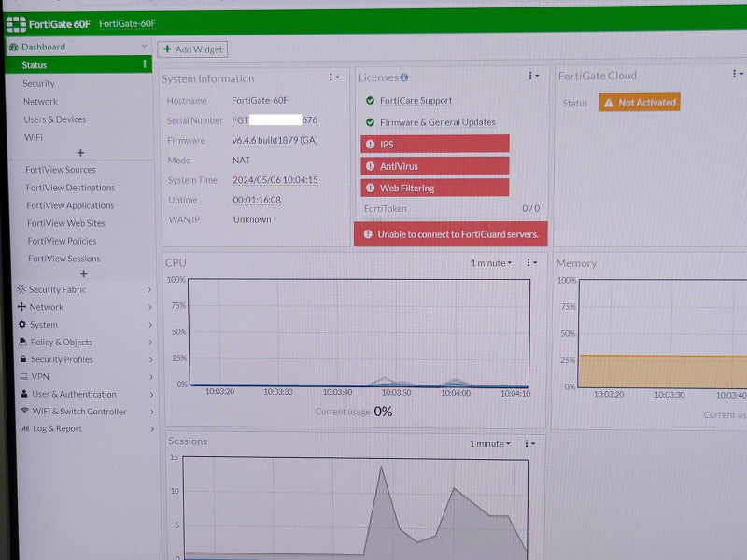Click the system time 2024/05/06 value
Screen dimensions: 747x560
click(x=275, y=180)
